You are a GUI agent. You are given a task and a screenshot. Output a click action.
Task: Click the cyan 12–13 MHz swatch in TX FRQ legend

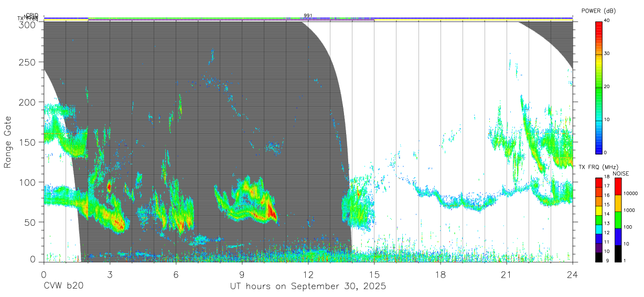(599, 229)
